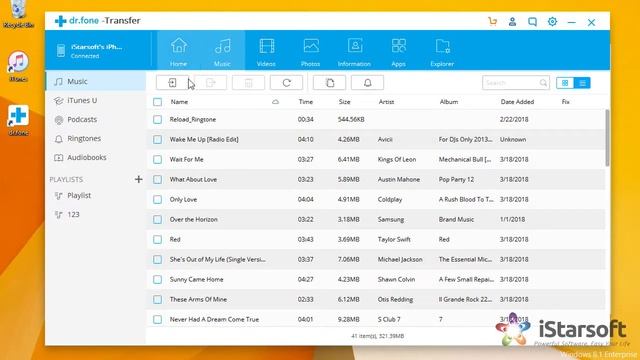Switch to list view
Image resolution: width=640 pixels, height=360 pixels.
click(x=582, y=83)
